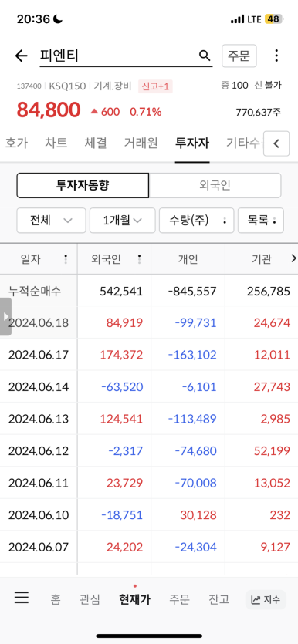This screenshot has height=644, width=298.
Task: Tap the 증 100 margin label
Action: pyautogui.click(x=235, y=86)
